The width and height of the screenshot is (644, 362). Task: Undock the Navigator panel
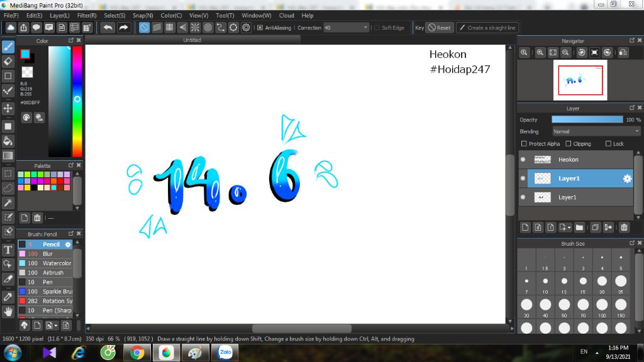631,40
